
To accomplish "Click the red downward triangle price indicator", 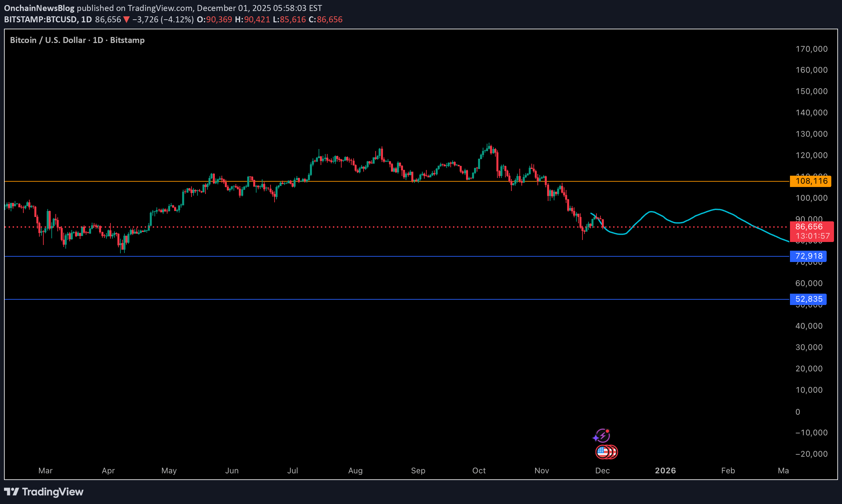I will pos(126,19).
